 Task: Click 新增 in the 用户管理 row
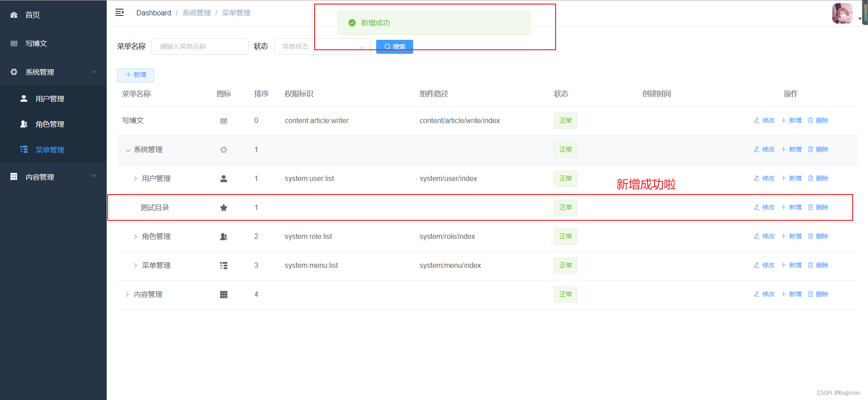(791, 178)
